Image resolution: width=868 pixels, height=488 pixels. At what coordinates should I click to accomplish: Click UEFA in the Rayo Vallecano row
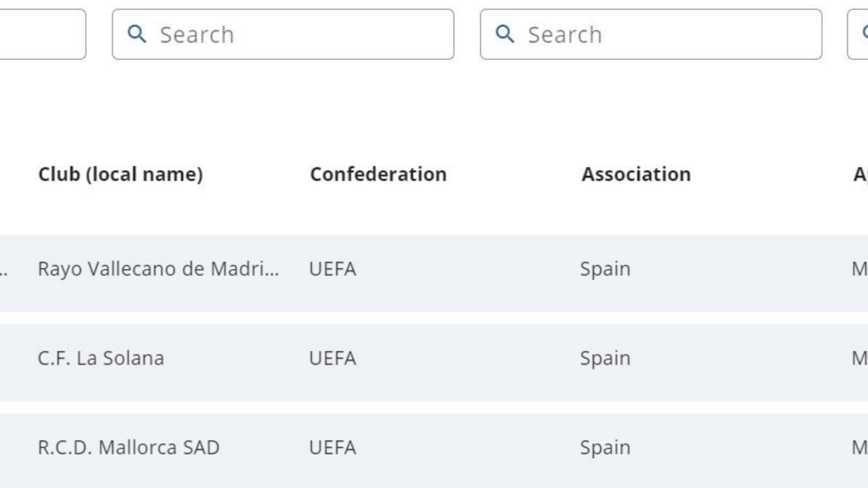point(332,269)
